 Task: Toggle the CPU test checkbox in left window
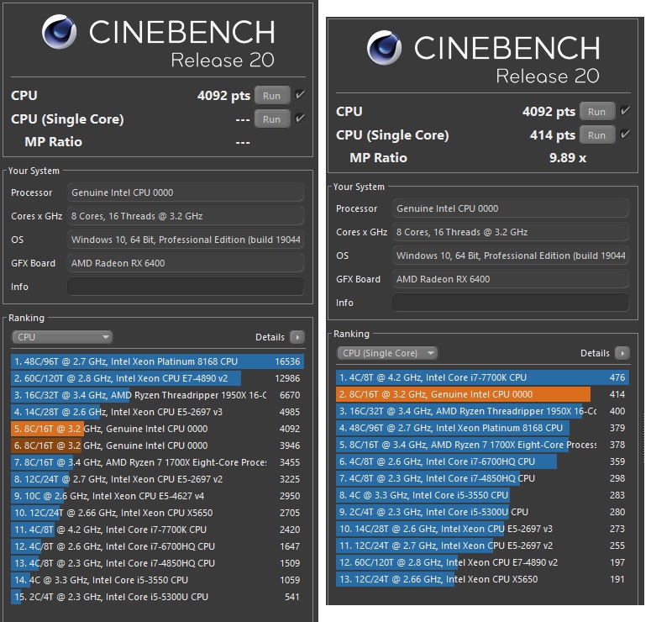(x=300, y=94)
